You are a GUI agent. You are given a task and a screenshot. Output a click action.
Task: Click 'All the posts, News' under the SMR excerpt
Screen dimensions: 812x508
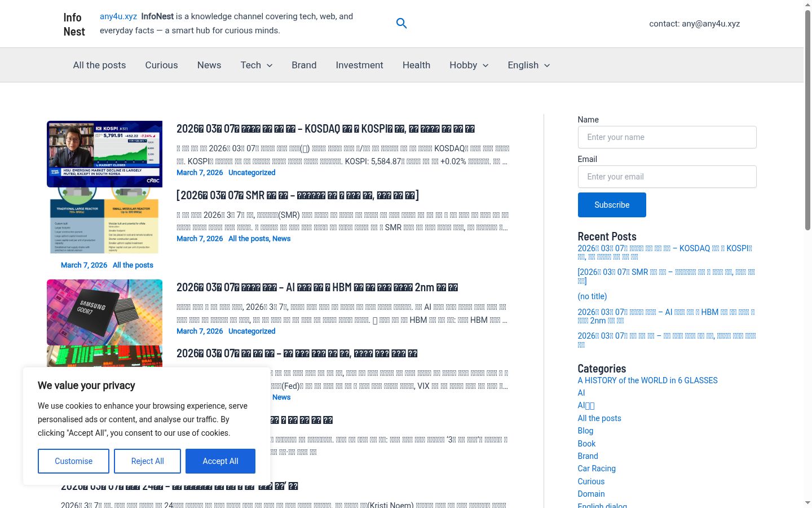pos(259,239)
